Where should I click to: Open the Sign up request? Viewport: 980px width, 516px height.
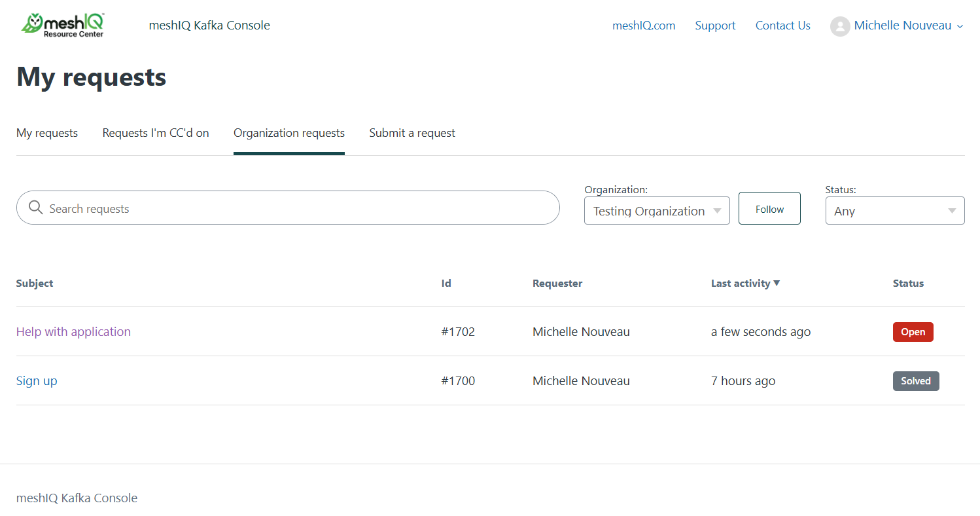click(37, 380)
